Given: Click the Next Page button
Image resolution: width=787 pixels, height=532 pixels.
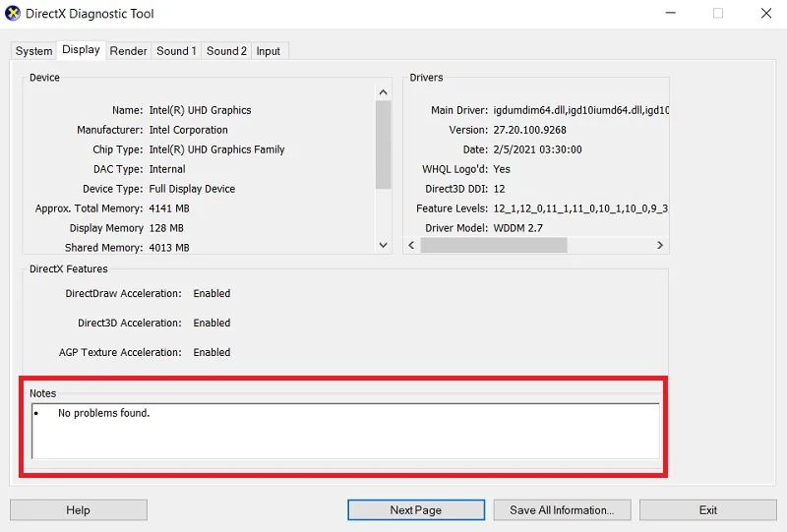Looking at the screenshot, I should coord(416,510).
